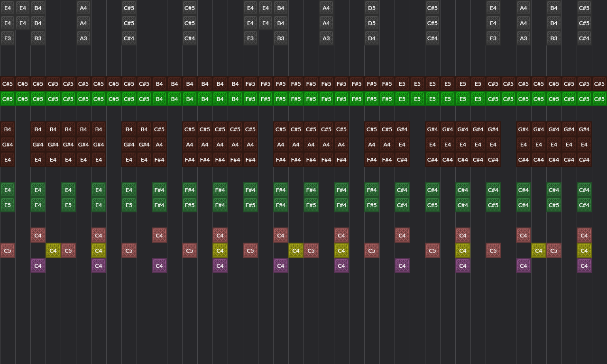The width and height of the screenshot is (607, 364).
Task: Select the leftmost yellow C4 note block
Action: tap(53, 251)
